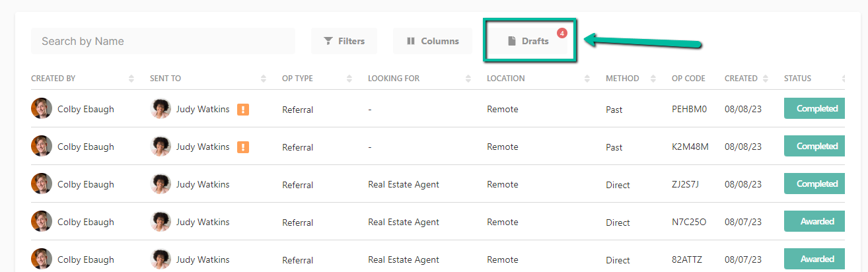Viewport: 868px width, 272px height.
Task: Select op code ZJ2S7J
Action: click(x=686, y=184)
